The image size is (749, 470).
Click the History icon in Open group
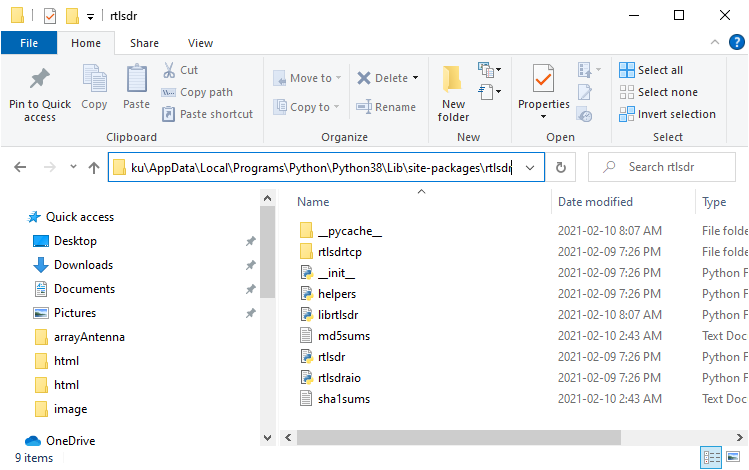click(585, 115)
